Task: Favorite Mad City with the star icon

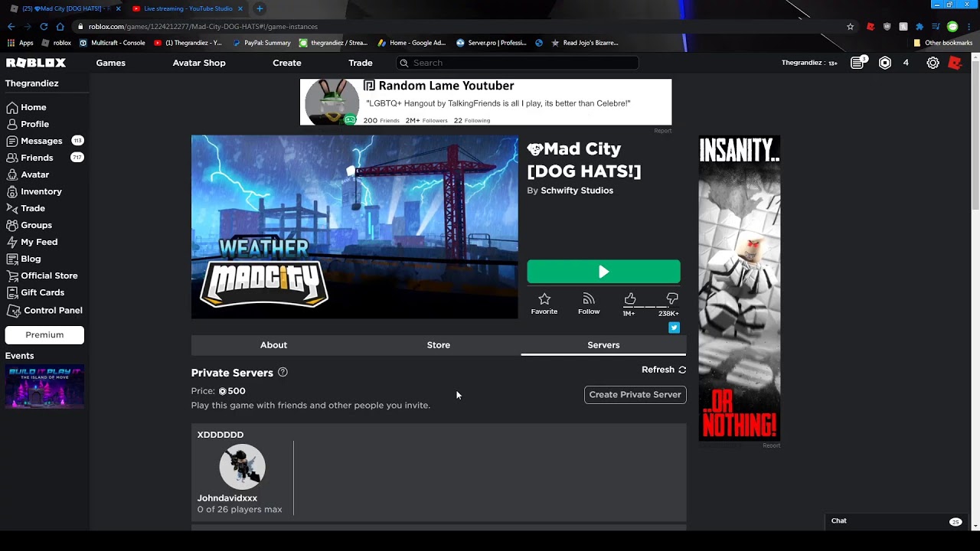Action: (544, 298)
